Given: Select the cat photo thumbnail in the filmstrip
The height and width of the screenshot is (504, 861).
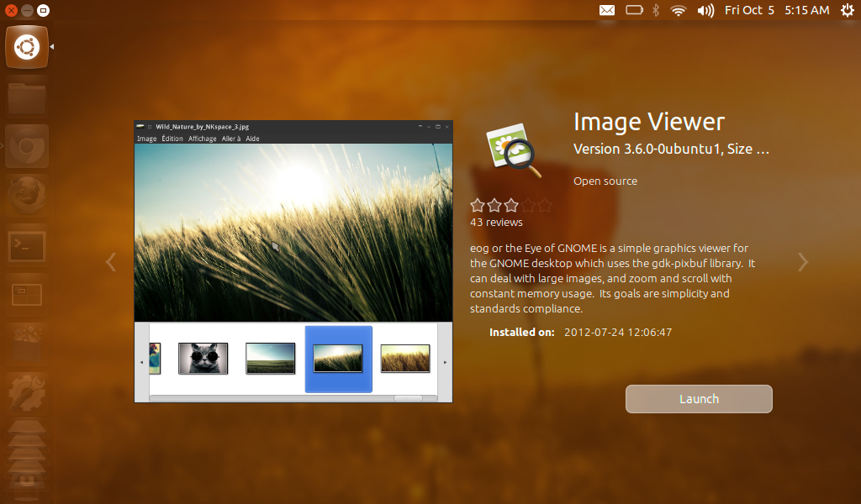Looking at the screenshot, I should 203,359.
